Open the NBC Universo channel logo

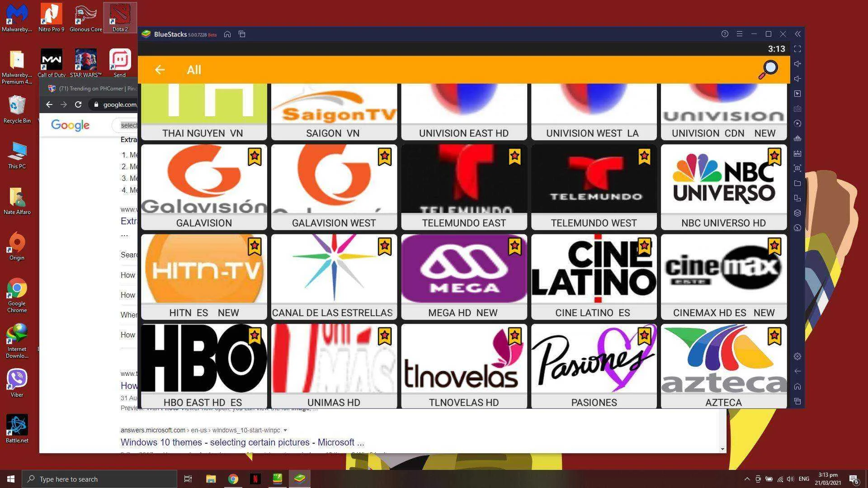[x=724, y=179]
